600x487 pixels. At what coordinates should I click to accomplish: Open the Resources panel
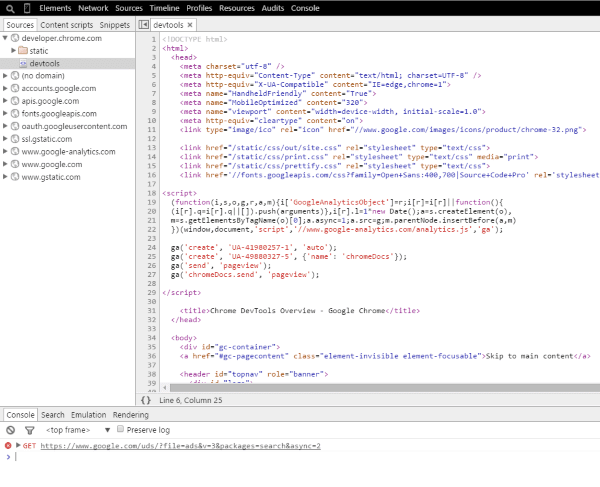tap(236, 8)
